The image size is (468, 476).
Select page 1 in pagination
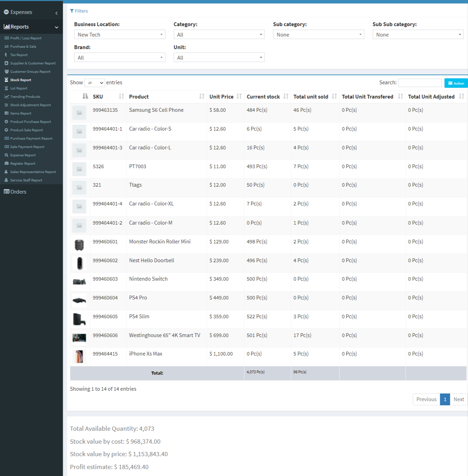coord(445,399)
